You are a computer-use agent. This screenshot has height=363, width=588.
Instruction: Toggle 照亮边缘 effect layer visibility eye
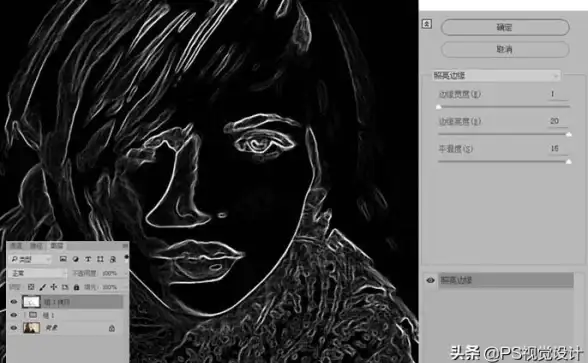430,280
